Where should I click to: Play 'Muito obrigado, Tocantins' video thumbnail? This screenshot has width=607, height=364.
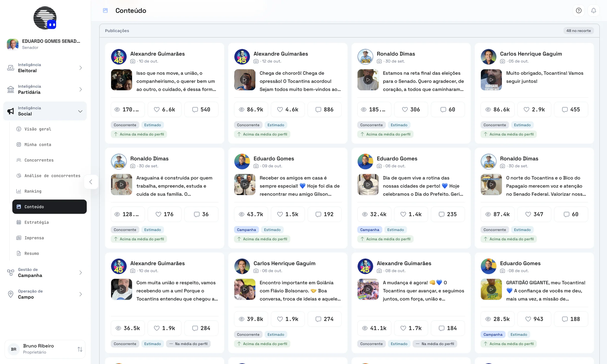coord(491,80)
